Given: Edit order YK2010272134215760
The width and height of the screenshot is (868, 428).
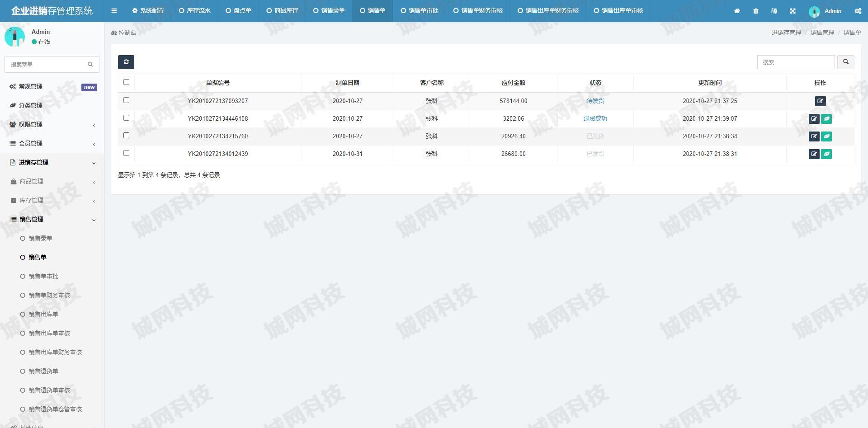Looking at the screenshot, I should 814,136.
